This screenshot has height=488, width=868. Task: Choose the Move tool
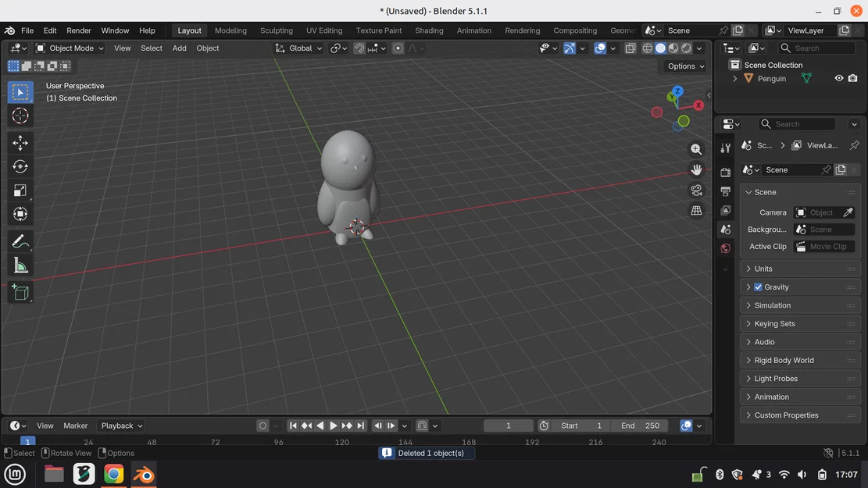point(20,143)
